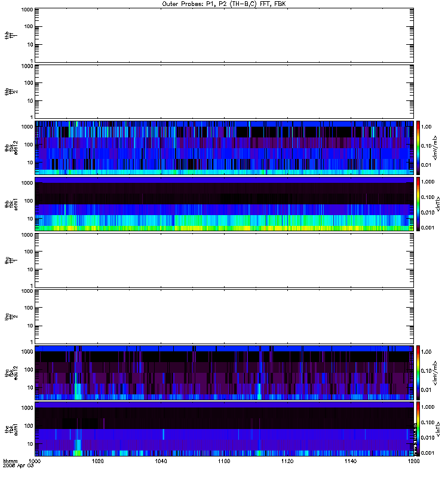Click the '1000' frequency tick of thc fbk scm1 panel
448x478 pixels.
point(27,408)
